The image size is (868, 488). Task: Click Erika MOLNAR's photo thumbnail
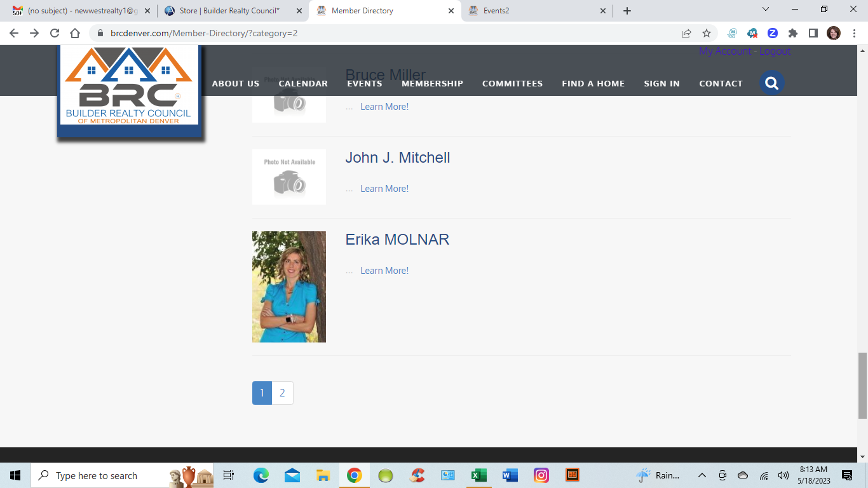tap(289, 287)
